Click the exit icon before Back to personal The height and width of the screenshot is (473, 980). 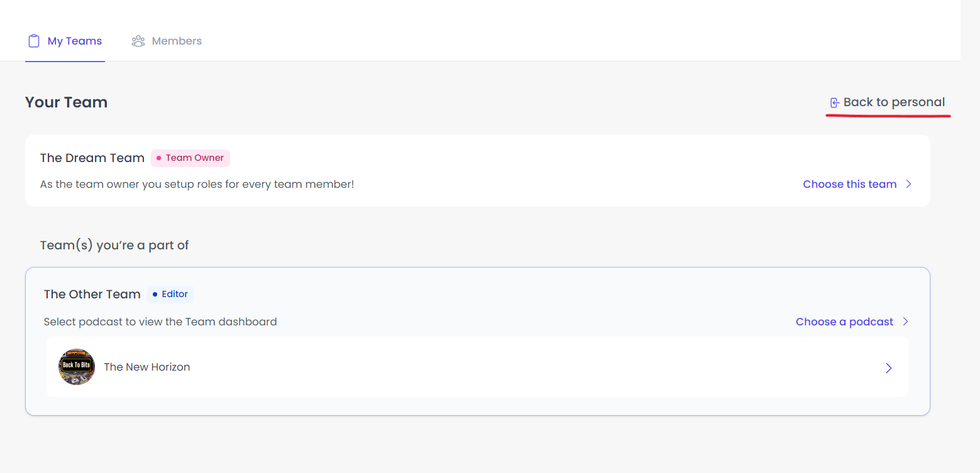[834, 101]
